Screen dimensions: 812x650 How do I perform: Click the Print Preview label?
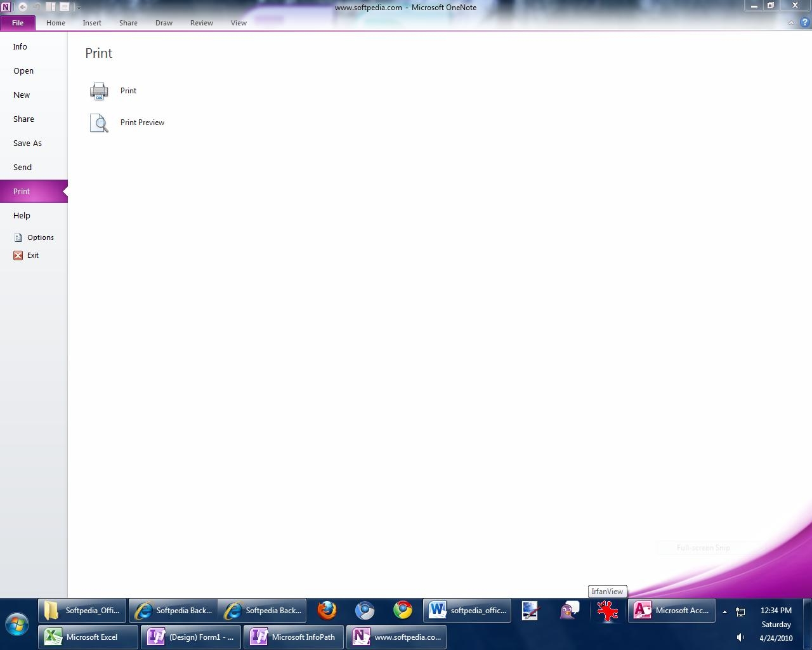[142, 123]
